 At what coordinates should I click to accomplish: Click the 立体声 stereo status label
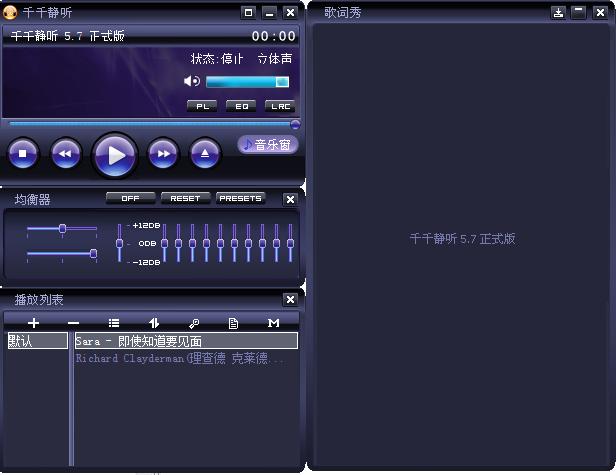[x=275, y=59]
